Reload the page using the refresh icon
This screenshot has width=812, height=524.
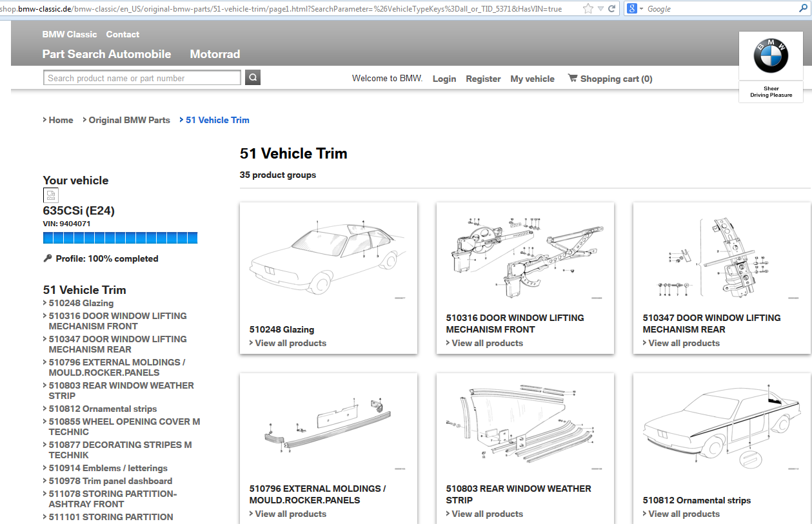click(612, 8)
